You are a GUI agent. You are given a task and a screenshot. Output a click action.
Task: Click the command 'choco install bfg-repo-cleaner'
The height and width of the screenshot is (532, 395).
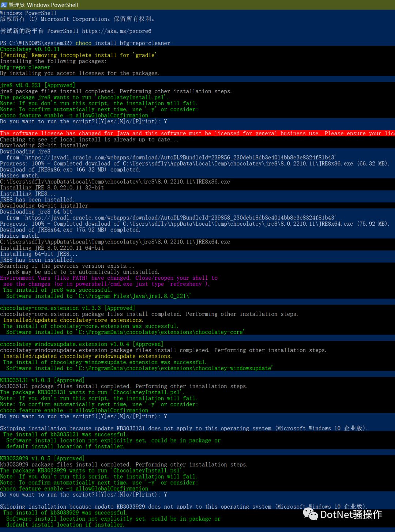pos(123,43)
